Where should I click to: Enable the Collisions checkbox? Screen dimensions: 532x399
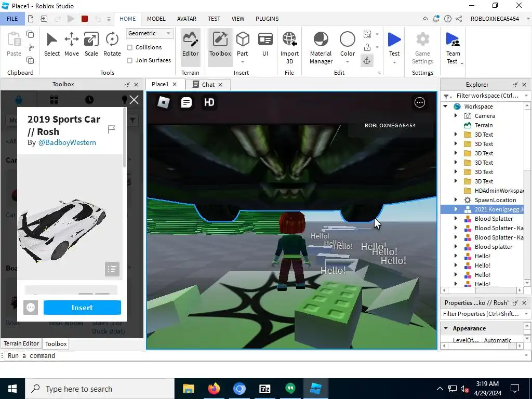(x=129, y=47)
